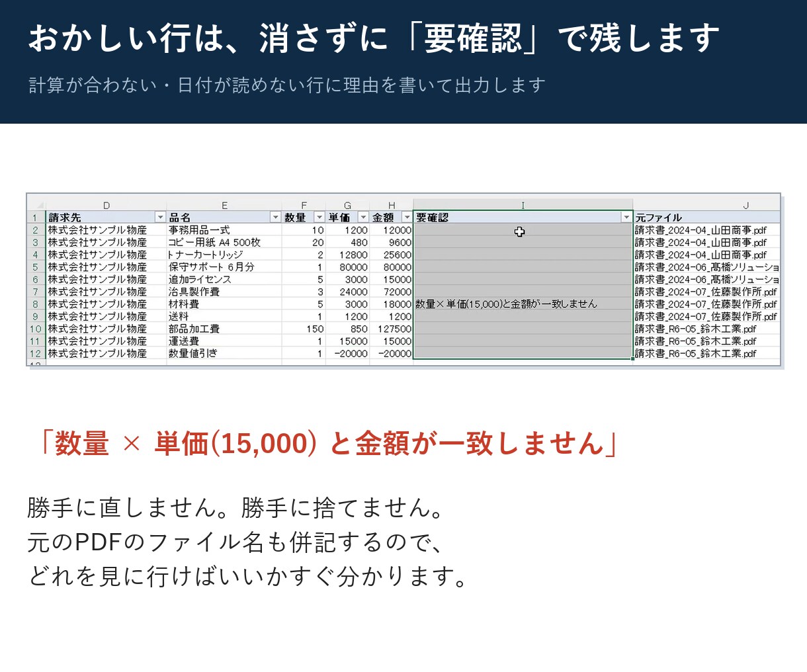Screen dimensions: 807x672
Task: Click the cell 事務用品一式
Action: (224, 230)
